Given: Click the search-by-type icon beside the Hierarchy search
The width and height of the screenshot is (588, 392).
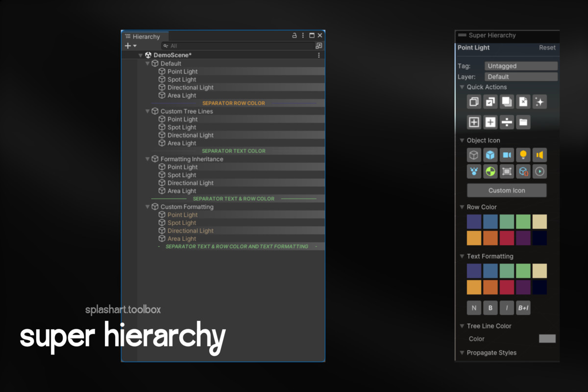Looking at the screenshot, I should pos(319,46).
